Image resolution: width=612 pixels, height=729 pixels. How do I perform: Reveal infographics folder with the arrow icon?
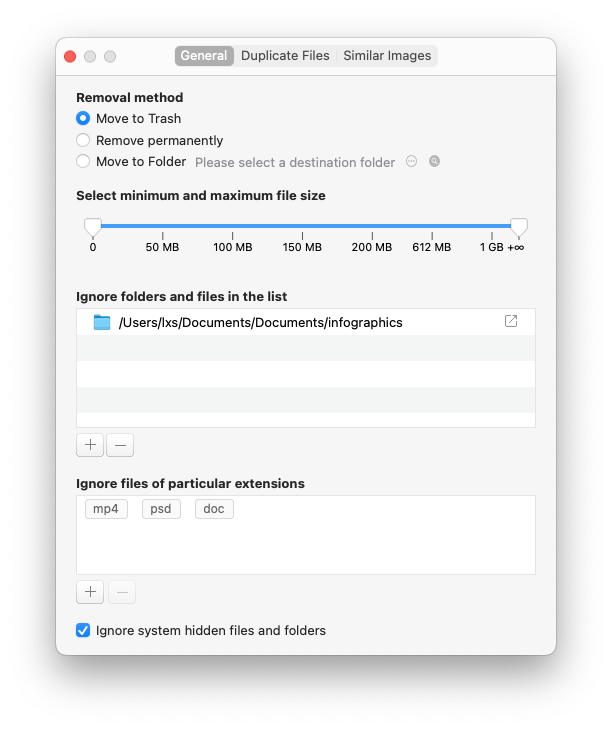pos(511,321)
